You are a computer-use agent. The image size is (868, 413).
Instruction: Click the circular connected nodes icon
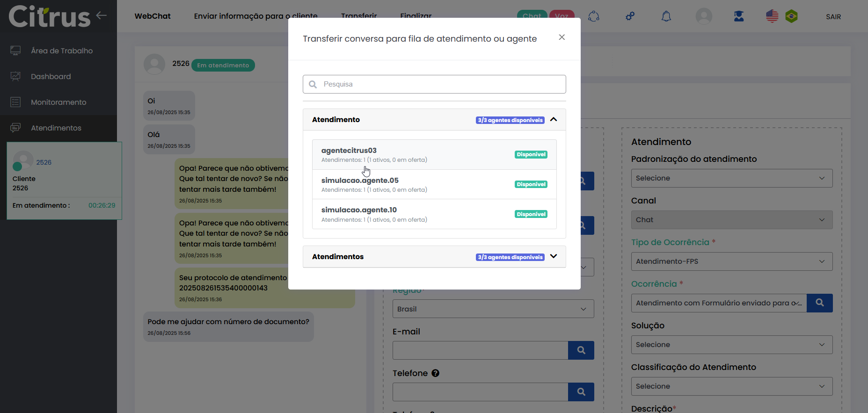594,16
